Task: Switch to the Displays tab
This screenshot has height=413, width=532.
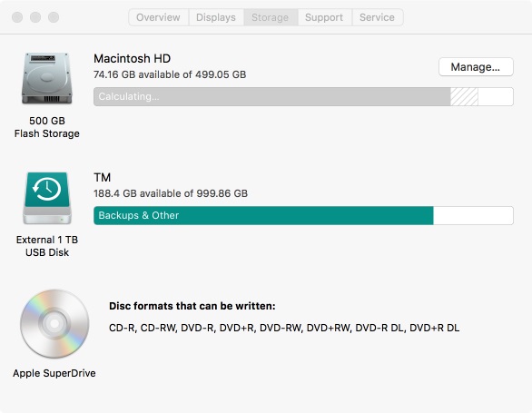Action: pos(216,17)
